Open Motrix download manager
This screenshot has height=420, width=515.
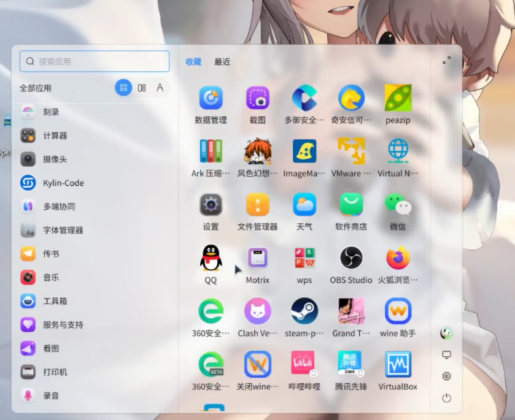[258, 258]
